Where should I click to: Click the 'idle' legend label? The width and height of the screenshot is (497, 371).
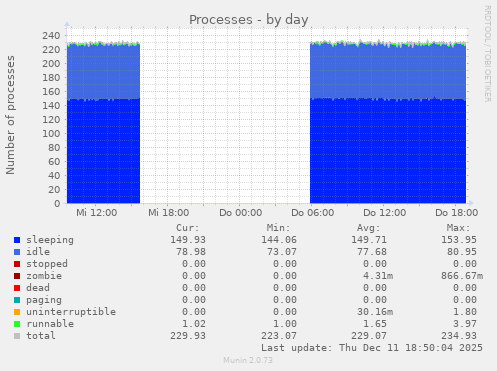point(38,252)
